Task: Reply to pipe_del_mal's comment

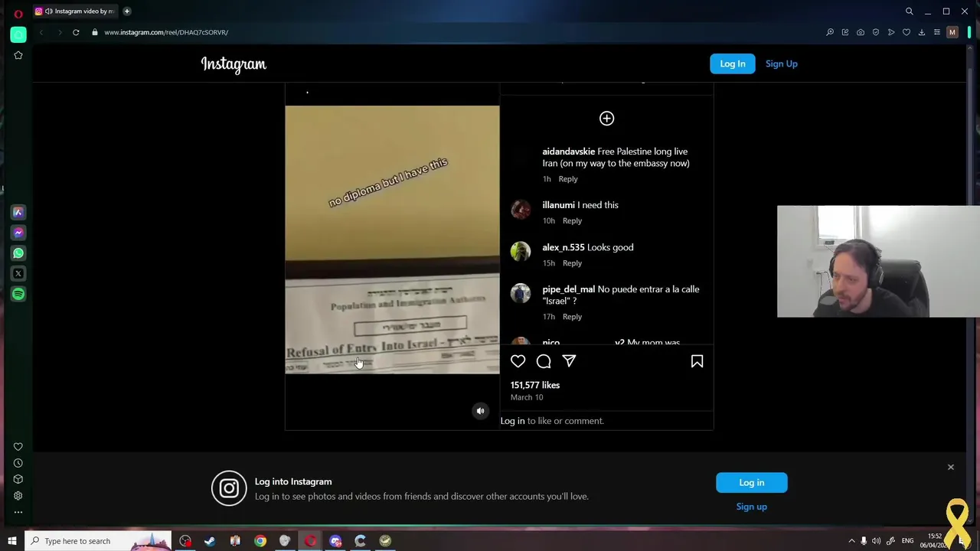Action: [573, 317]
